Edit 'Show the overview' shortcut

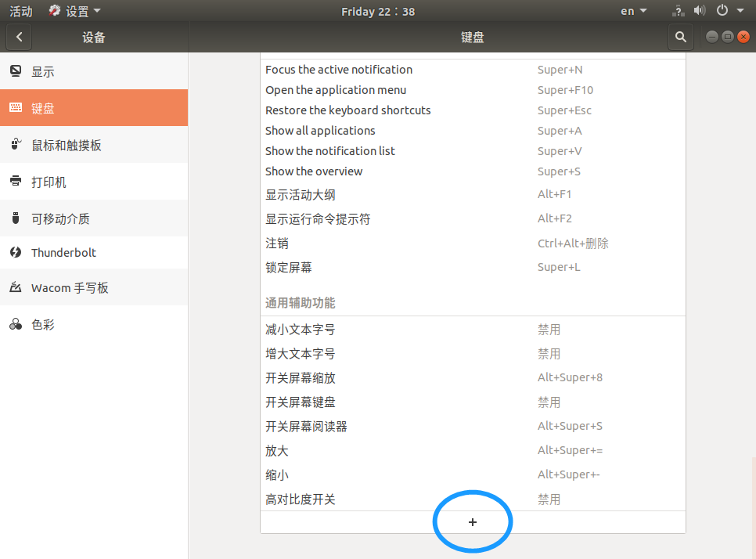[x=473, y=171]
